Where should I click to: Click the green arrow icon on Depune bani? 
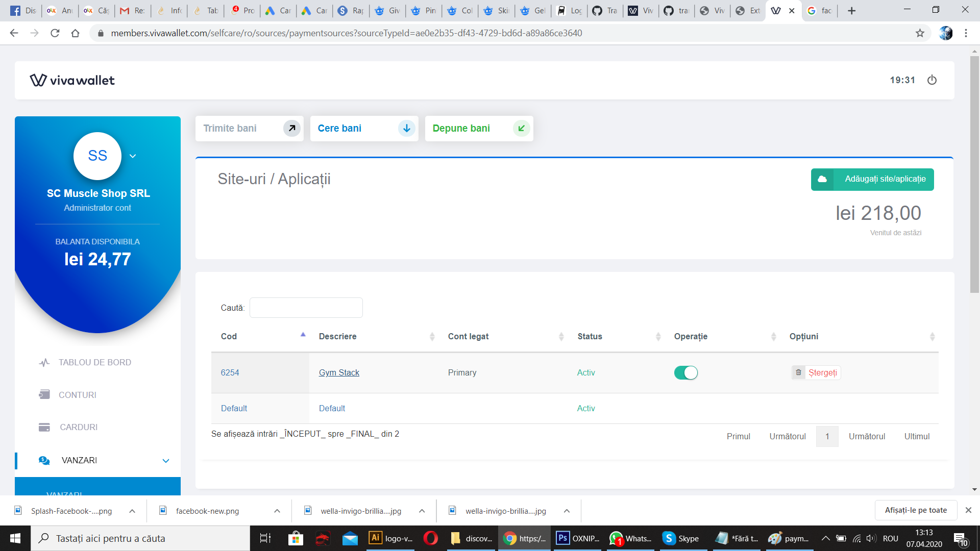521,129
